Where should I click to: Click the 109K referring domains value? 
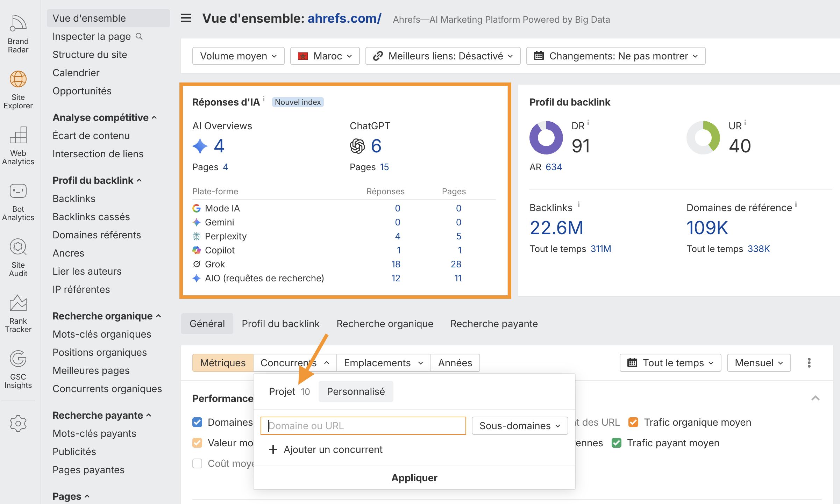(707, 228)
